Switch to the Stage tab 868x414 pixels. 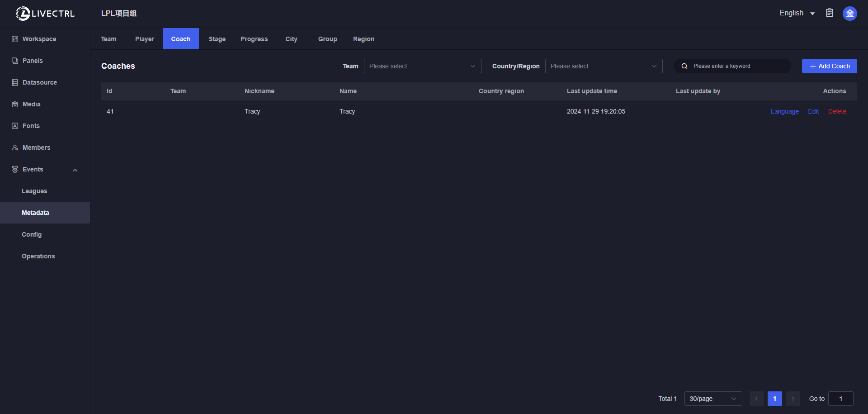[217, 39]
